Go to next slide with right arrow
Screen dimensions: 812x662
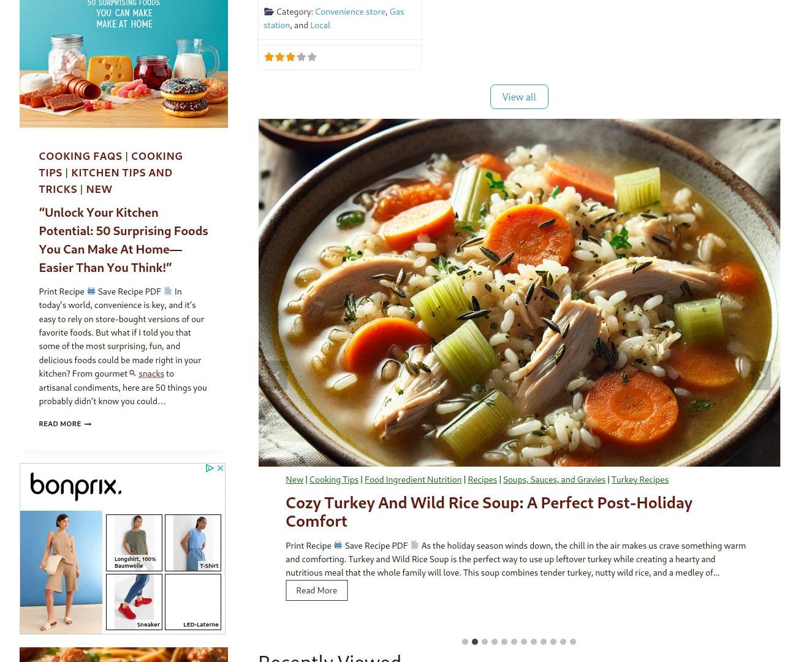click(x=761, y=375)
